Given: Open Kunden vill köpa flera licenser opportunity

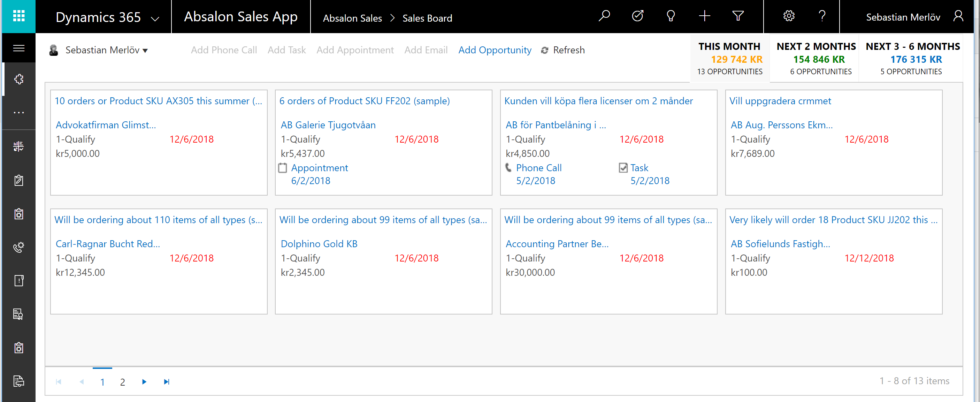Looking at the screenshot, I should coord(598,101).
